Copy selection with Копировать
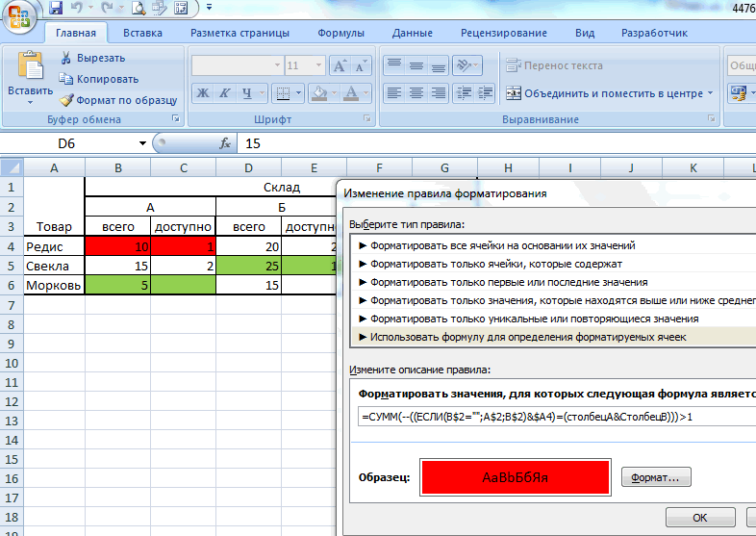 coord(99,79)
